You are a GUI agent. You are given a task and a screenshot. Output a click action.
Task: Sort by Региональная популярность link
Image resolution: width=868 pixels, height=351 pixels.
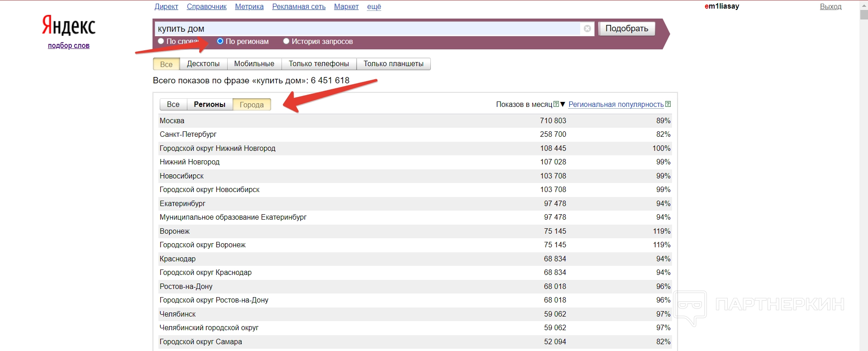(x=615, y=104)
